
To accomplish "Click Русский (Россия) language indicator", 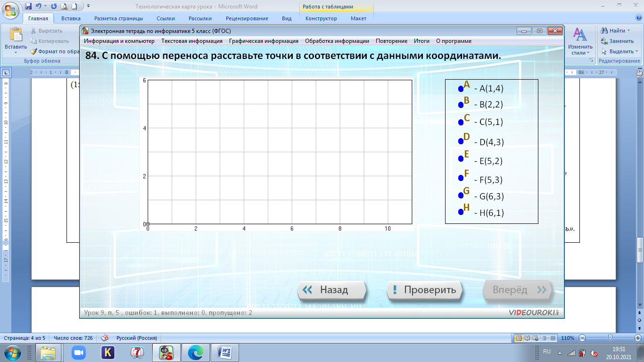I will (137, 338).
